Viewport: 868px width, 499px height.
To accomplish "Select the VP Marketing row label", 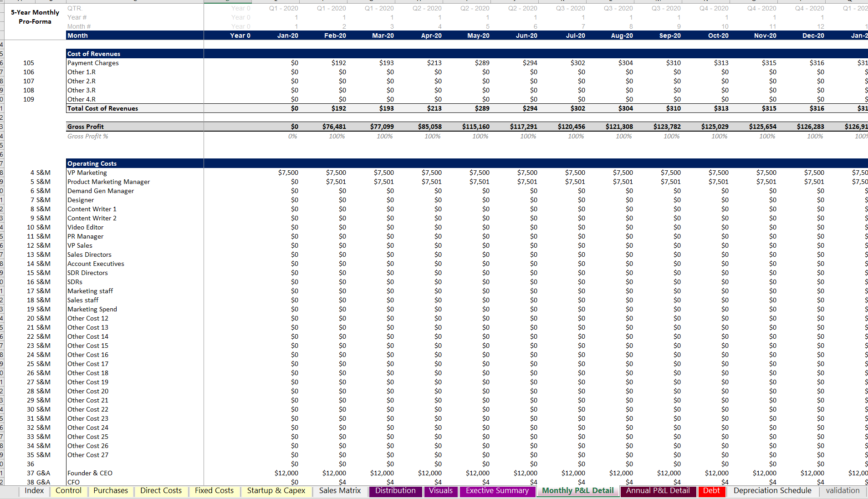I will 87,173.
